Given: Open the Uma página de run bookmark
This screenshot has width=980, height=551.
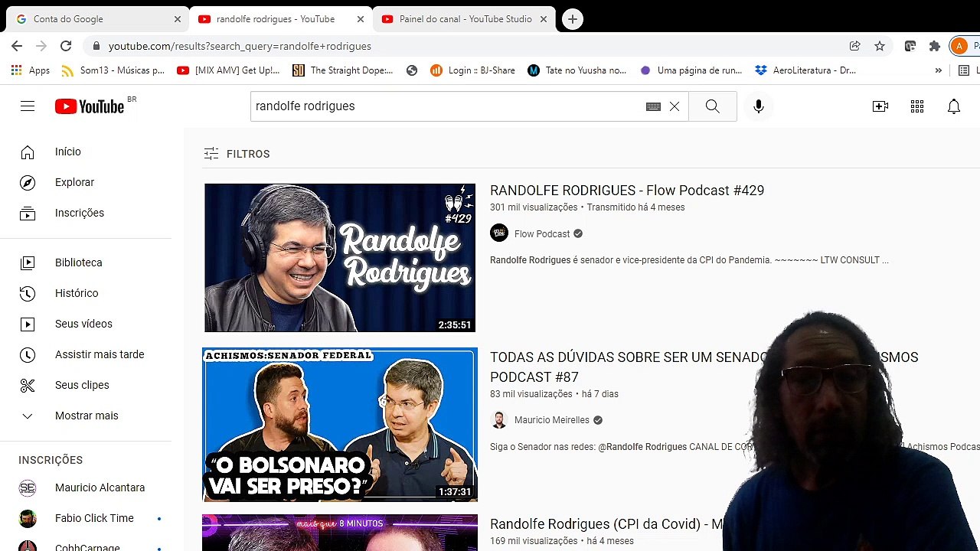Looking at the screenshot, I should tap(691, 70).
